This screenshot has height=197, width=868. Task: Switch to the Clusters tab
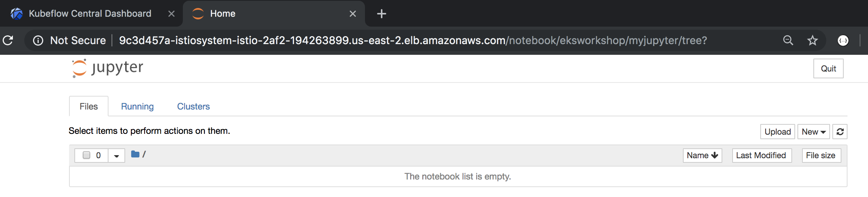click(193, 106)
